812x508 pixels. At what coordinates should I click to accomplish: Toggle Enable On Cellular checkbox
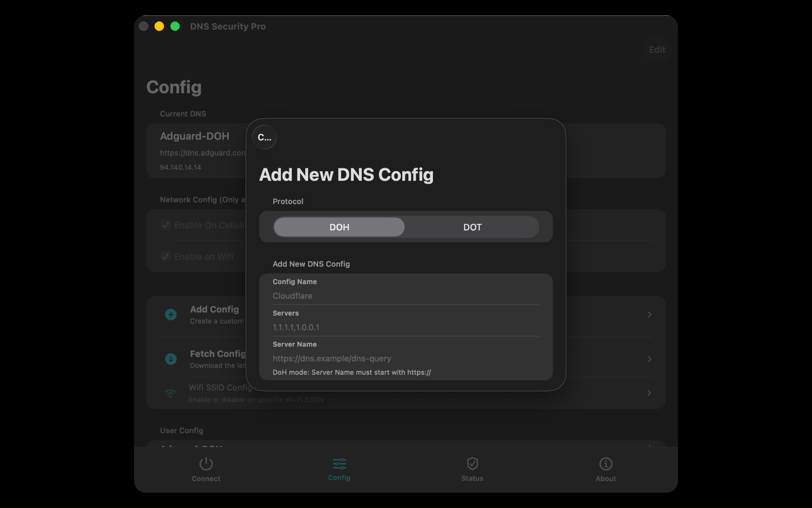[166, 225]
